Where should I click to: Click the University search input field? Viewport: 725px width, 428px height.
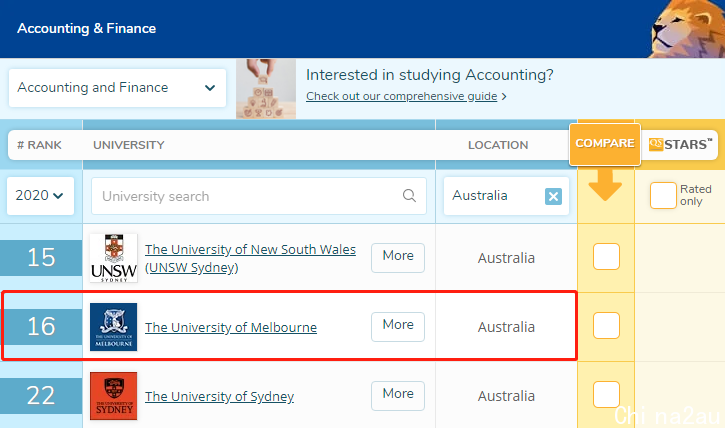(258, 196)
